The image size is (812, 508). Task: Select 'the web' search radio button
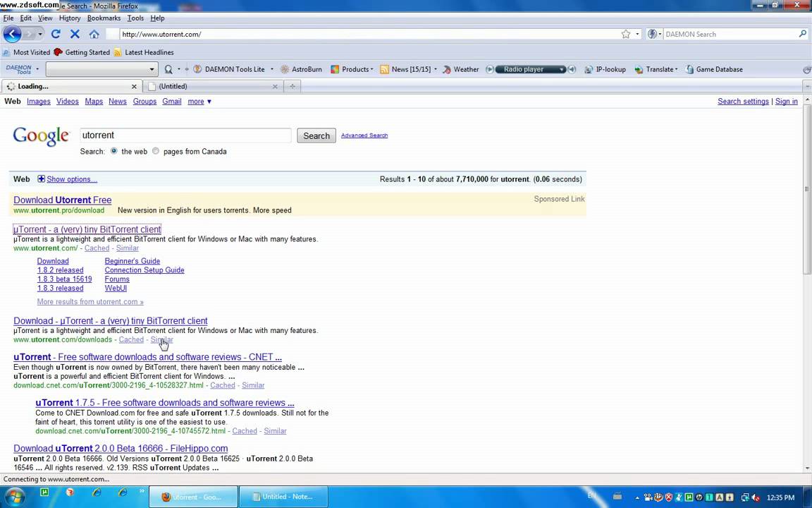(x=113, y=152)
